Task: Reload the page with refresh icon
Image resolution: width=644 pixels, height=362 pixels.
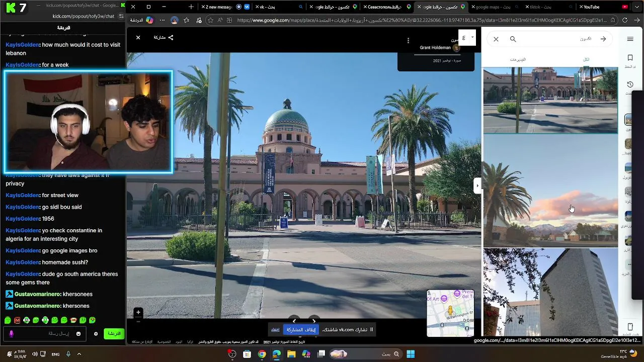Action: (625, 21)
